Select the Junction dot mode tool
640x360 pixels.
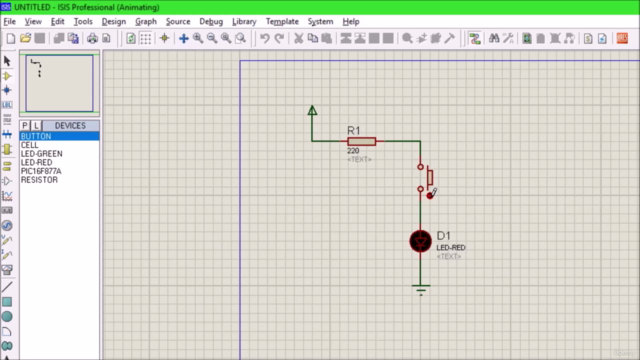(7, 90)
